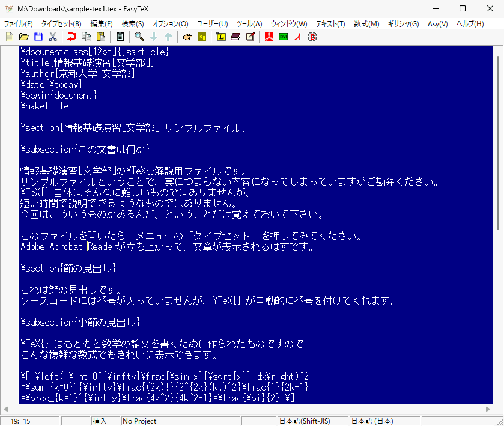Open the ギリシャ(G) menu
Image resolution: width=504 pixels, height=426 pixels.
(x=404, y=24)
